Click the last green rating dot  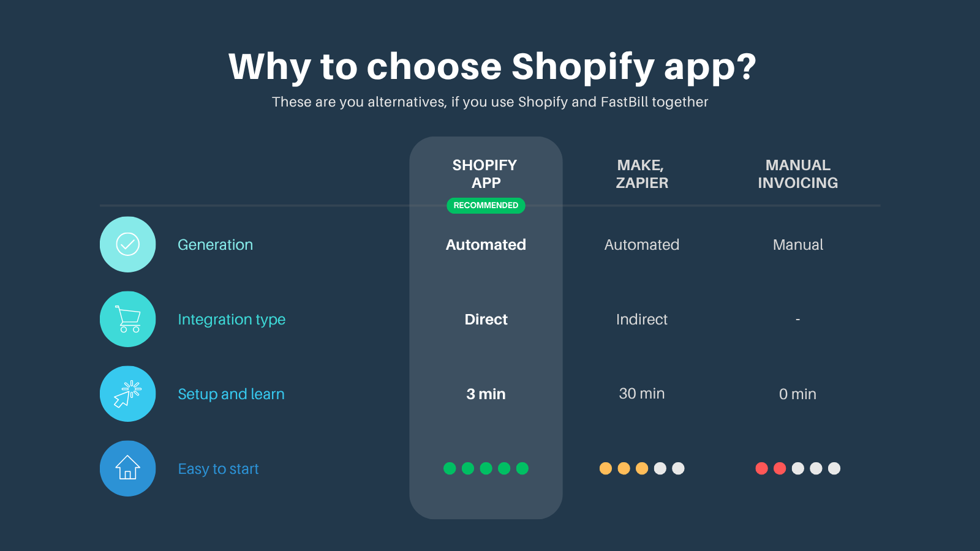[x=522, y=468]
